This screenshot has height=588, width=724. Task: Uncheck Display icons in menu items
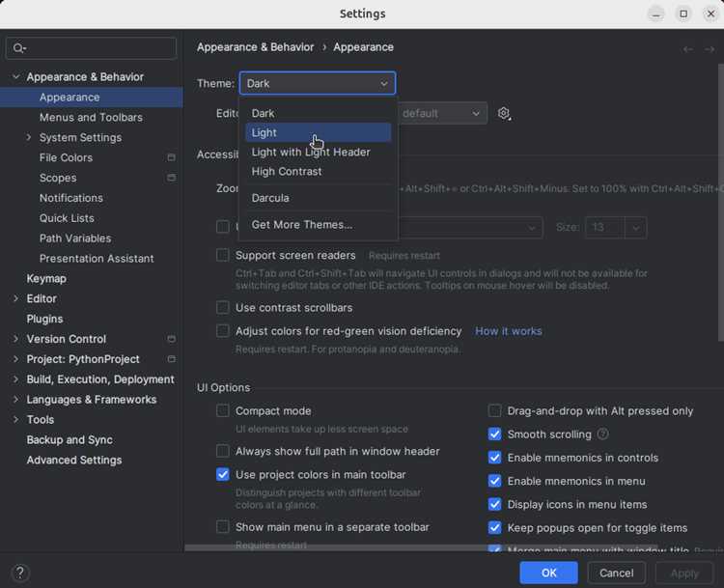pos(494,504)
